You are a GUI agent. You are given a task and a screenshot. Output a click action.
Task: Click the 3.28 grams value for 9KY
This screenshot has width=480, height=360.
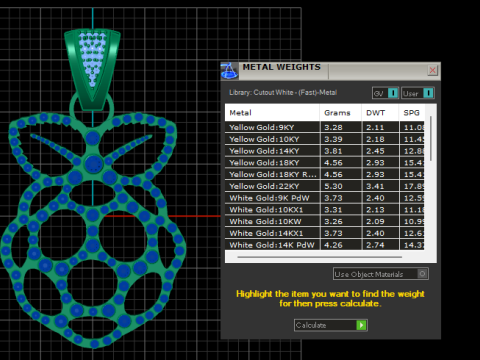click(x=333, y=127)
